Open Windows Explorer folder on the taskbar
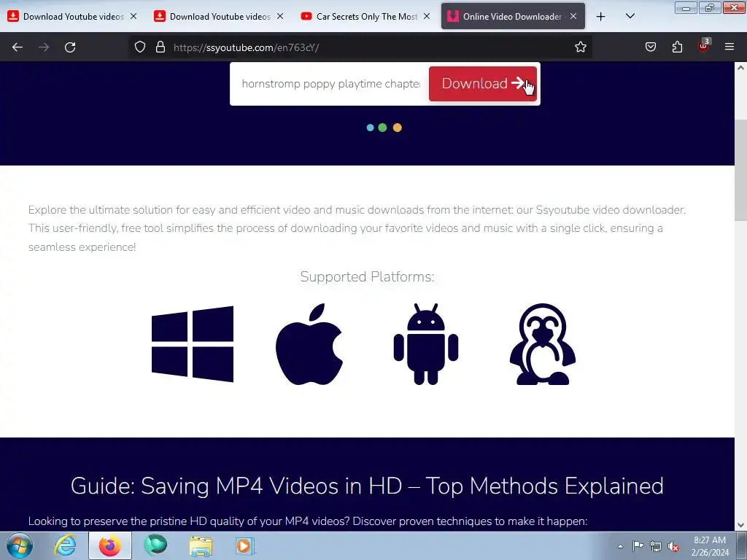 (201, 545)
